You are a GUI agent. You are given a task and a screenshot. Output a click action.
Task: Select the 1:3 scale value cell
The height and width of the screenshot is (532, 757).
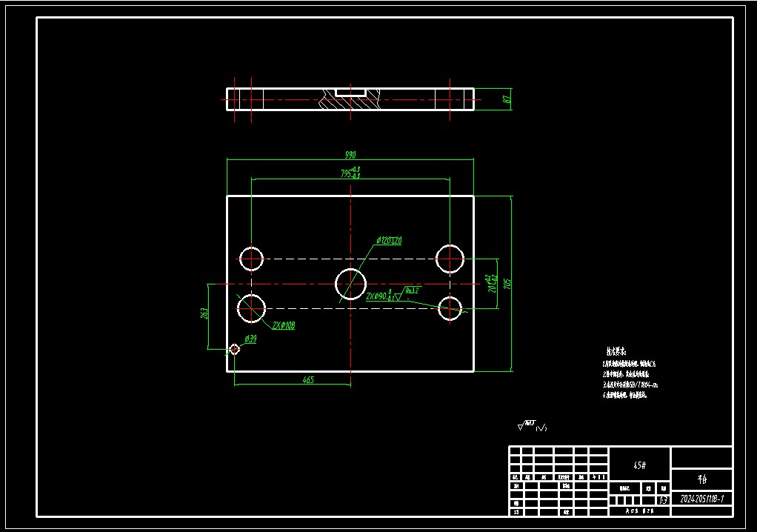click(x=664, y=501)
